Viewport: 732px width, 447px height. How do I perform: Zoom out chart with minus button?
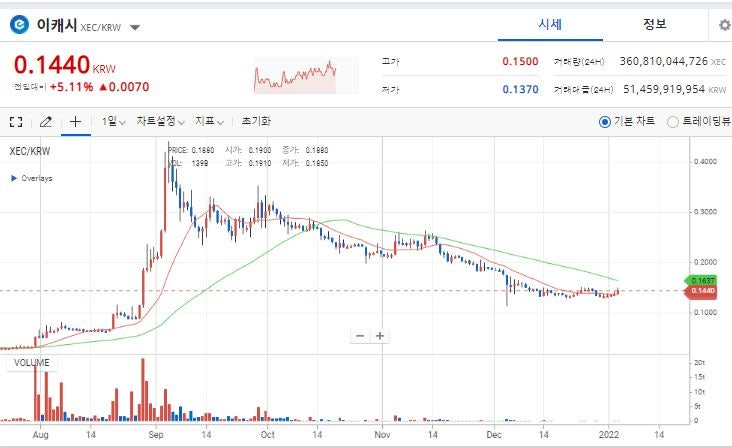click(360, 336)
